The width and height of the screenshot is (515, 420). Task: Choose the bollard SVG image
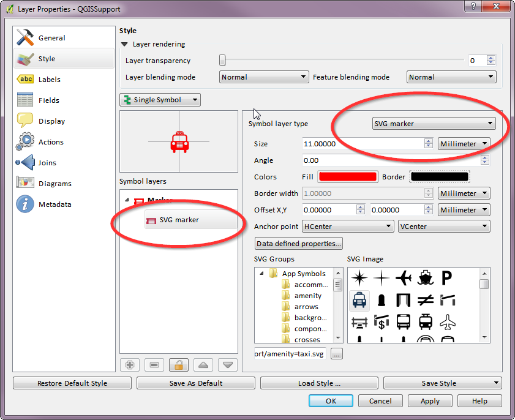click(x=382, y=300)
